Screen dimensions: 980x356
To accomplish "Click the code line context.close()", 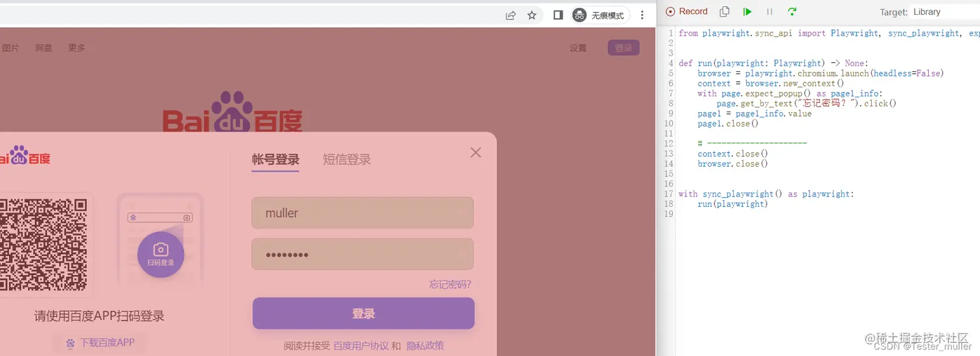I will coord(732,154).
